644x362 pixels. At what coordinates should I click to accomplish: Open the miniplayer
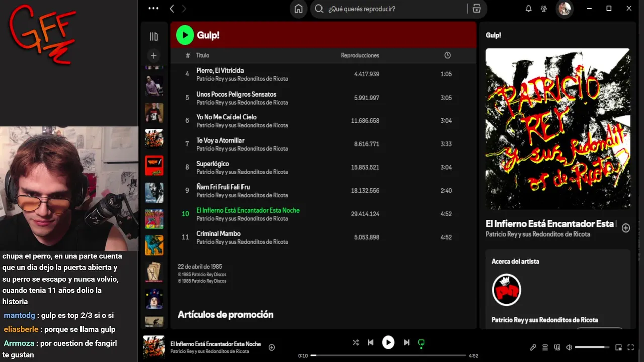click(x=618, y=347)
